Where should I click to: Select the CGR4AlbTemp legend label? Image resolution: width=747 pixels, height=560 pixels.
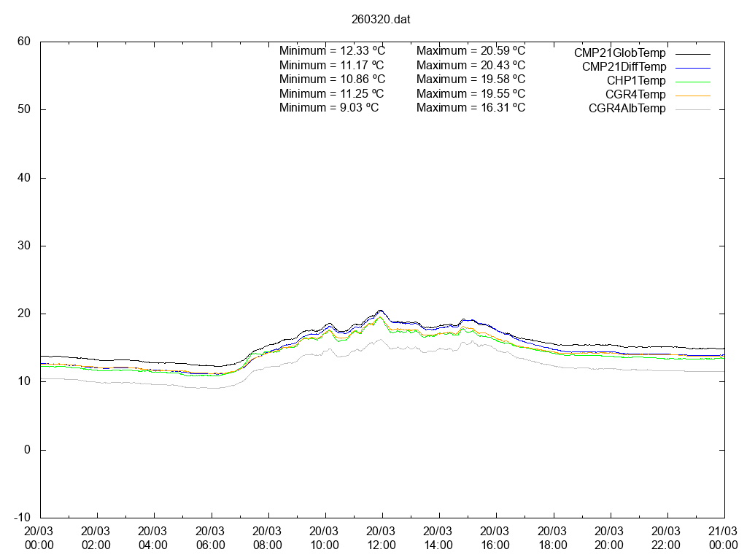pyautogui.click(x=627, y=109)
